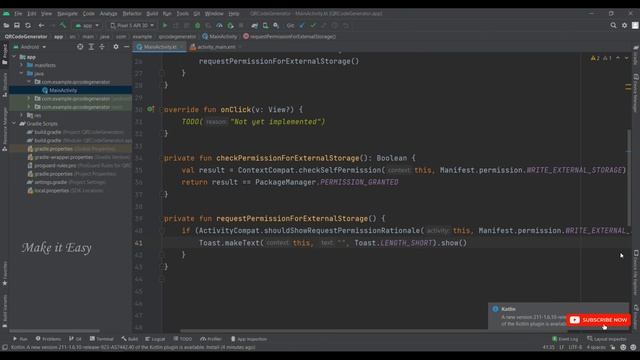Viewport: 640px width, 360px height.
Task: Open the Build menu
Action: click(152, 13)
